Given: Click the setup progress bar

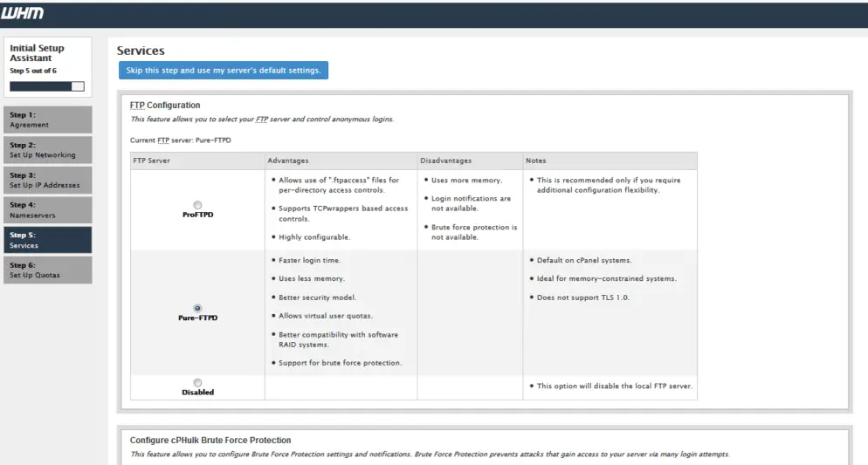Looking at the screenshot, I should pyautogui.click(x=47, y=86).
